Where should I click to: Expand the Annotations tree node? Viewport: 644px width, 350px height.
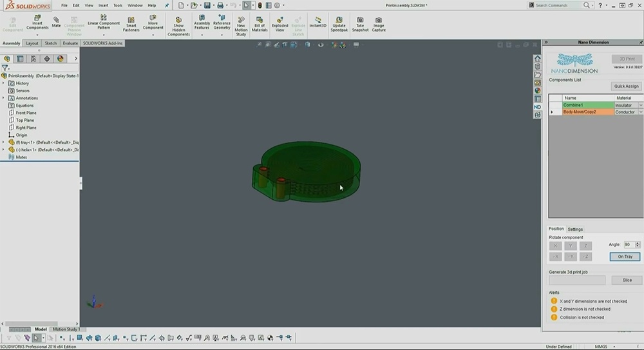pos(3,98)
